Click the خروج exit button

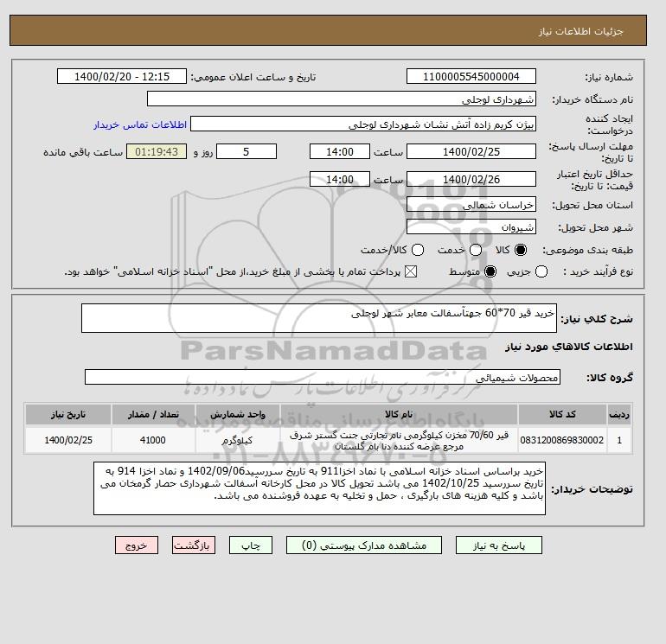[x=137, y=545]
